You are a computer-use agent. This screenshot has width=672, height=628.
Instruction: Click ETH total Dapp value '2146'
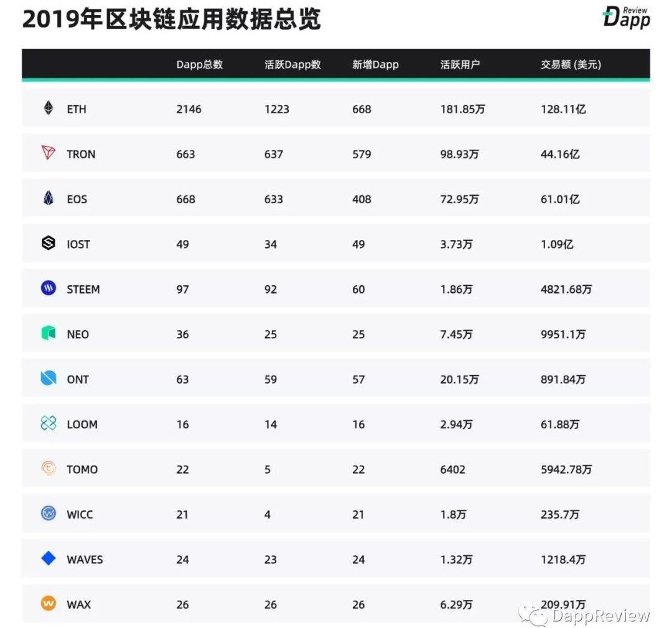(x=189, y=109)
